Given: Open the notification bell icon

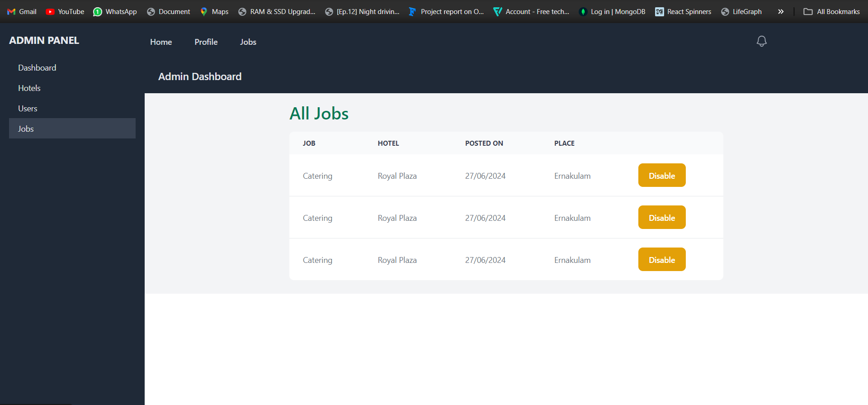Looking at the screenshot, I should tap(762, 41).
